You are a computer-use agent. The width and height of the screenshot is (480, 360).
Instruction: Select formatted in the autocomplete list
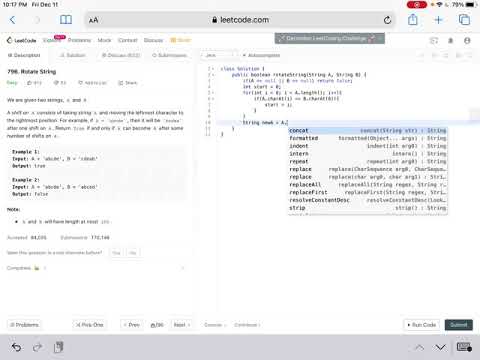[368, 138]
